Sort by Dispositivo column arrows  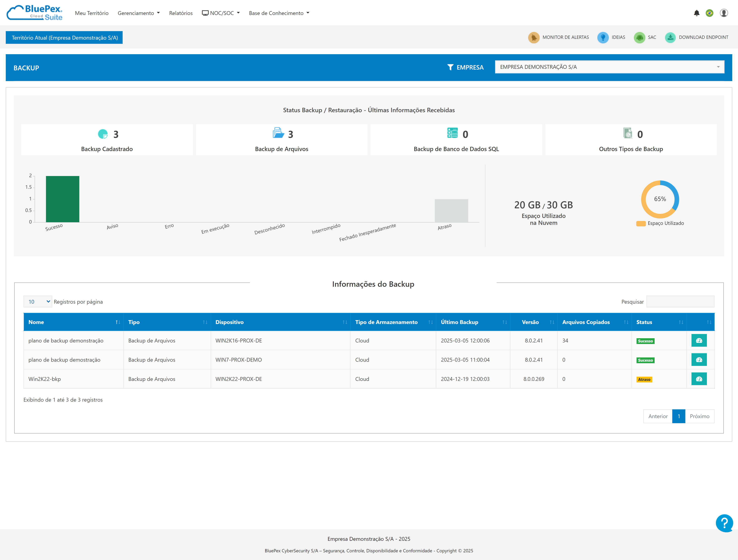tap(345, 322)
